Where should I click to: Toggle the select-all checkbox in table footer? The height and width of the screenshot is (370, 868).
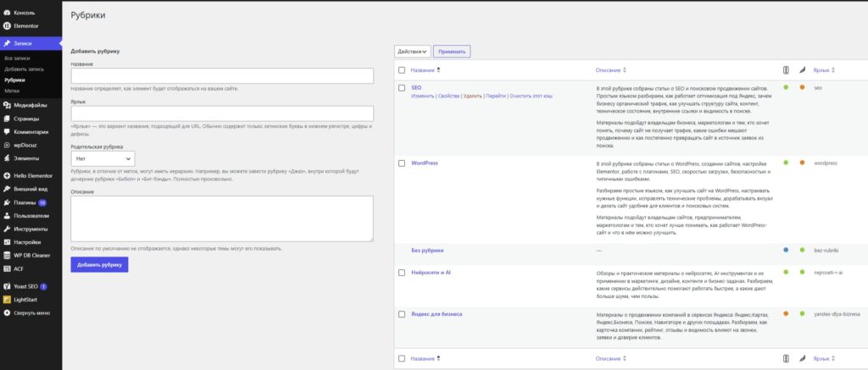(402, 358)
